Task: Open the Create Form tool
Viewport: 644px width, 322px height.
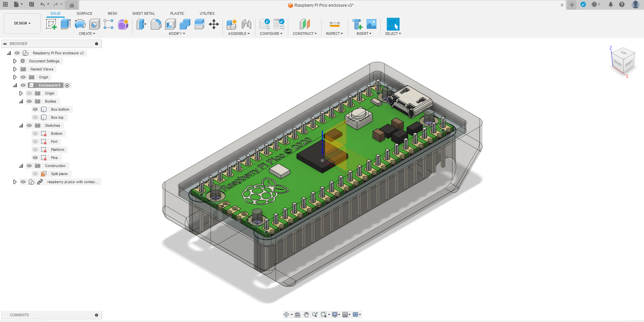Action: [123, 24]
